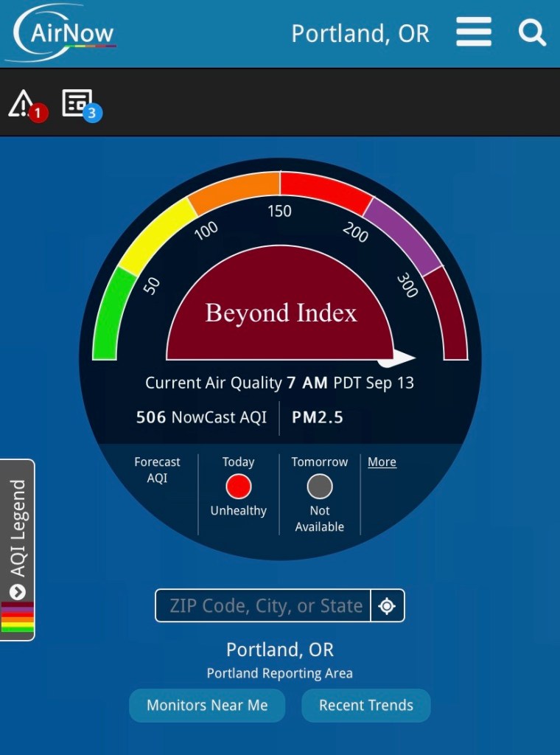
Task: Open the hamburger navigation menu
Action: [x=473, y=33]
